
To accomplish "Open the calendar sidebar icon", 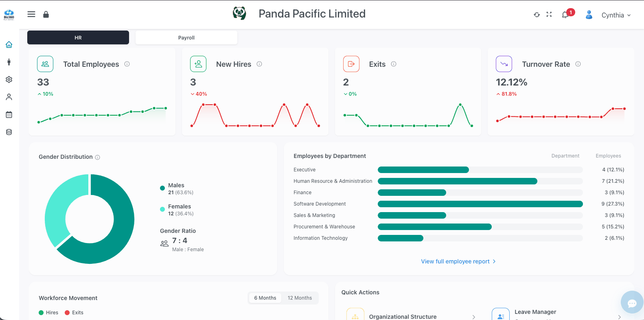I will [9, 114].
